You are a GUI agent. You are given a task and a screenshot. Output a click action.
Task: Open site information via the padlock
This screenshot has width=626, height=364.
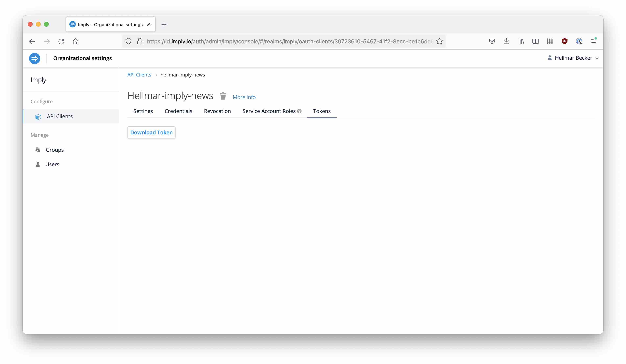tap(140, 41)
